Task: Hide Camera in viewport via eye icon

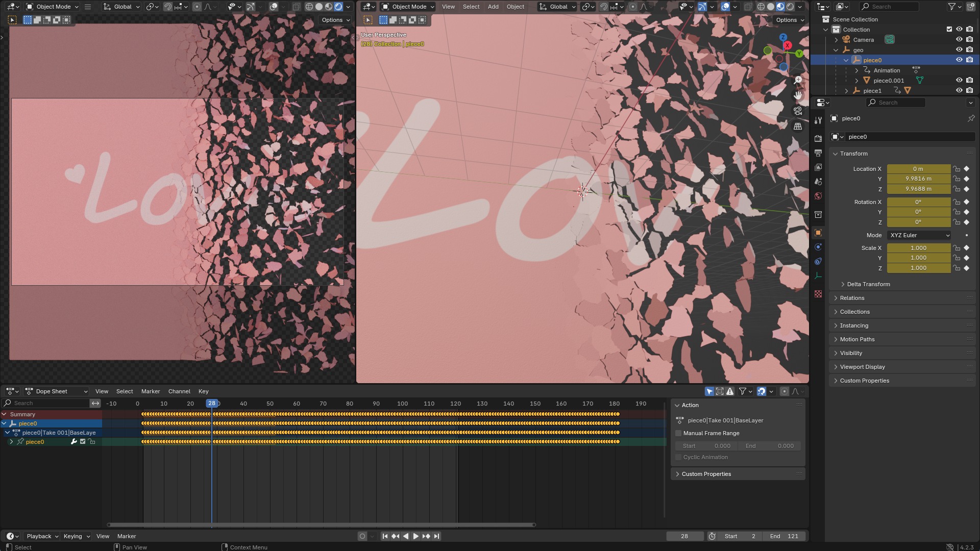Action: 959,40
